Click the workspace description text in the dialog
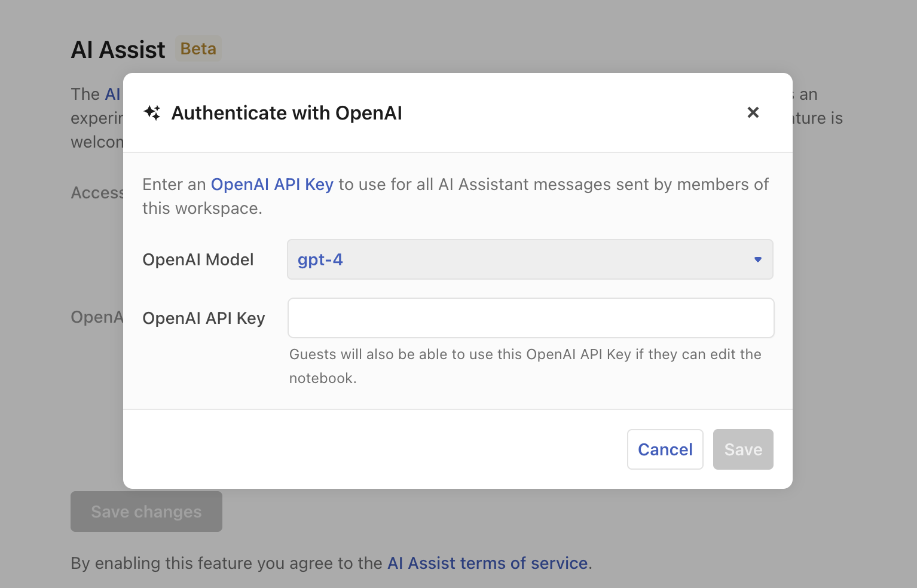917x588 pixels. click(x=455, y=196)
